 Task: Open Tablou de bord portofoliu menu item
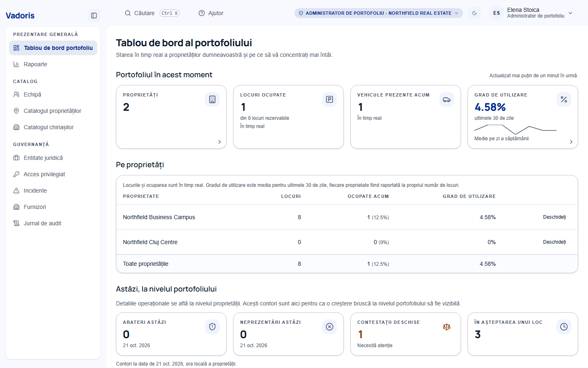(x=53, y=48)
